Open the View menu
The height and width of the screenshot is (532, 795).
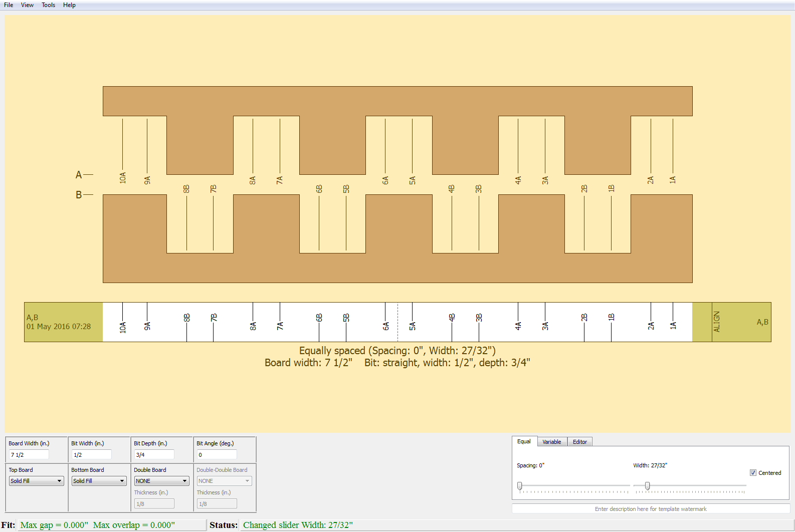[27, 5]
